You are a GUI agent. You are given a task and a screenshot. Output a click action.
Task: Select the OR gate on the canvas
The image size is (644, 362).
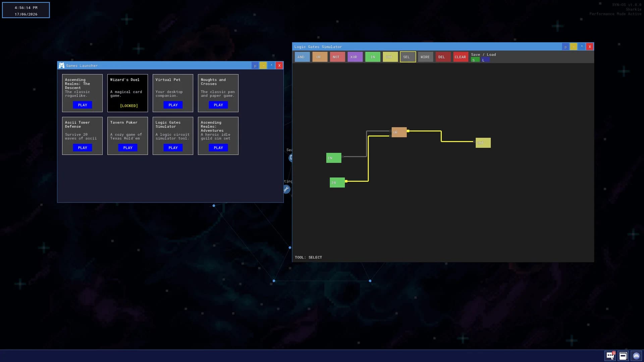(399, 132)
